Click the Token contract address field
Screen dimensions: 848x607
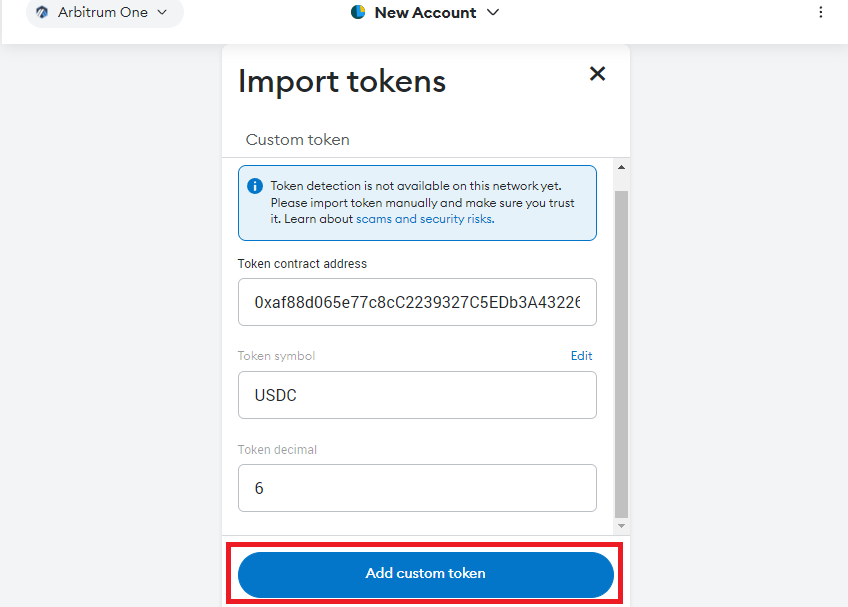pyautogui.click(x=417, y=302)
